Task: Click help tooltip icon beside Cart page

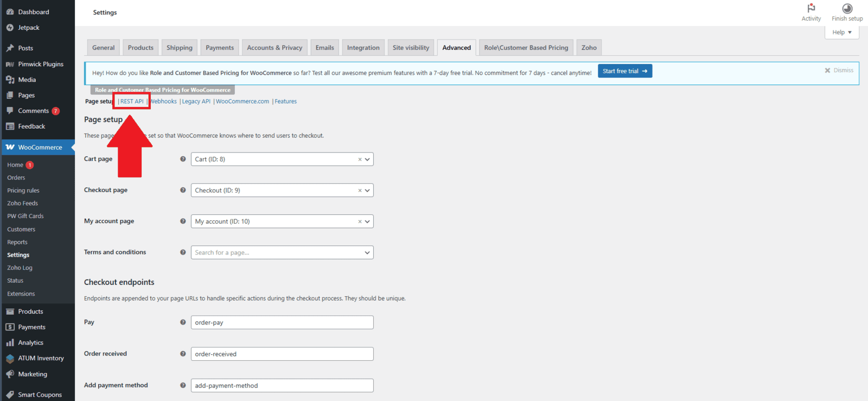Action: (183, 159)
